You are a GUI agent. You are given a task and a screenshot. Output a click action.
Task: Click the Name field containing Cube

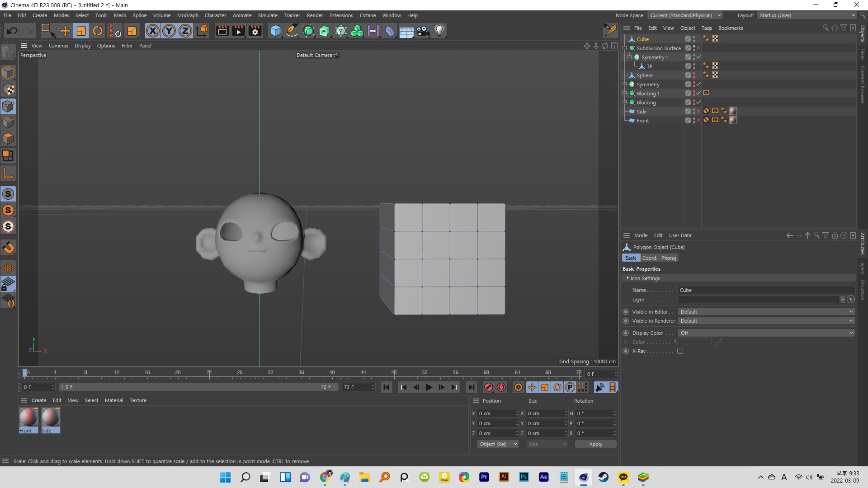pos(766,290)
